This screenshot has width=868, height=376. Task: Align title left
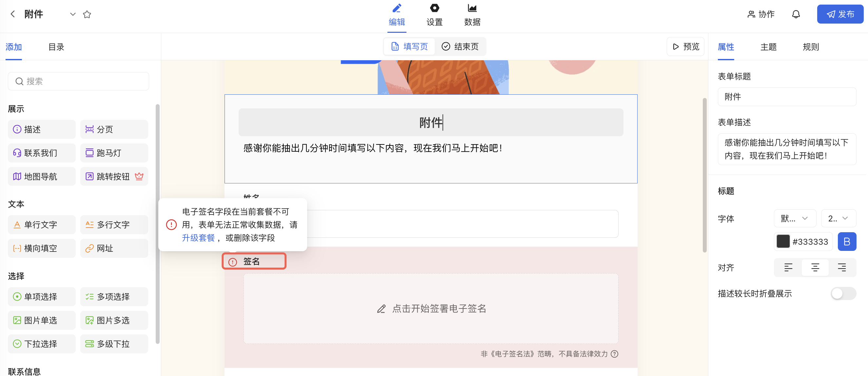click(788, 268)
